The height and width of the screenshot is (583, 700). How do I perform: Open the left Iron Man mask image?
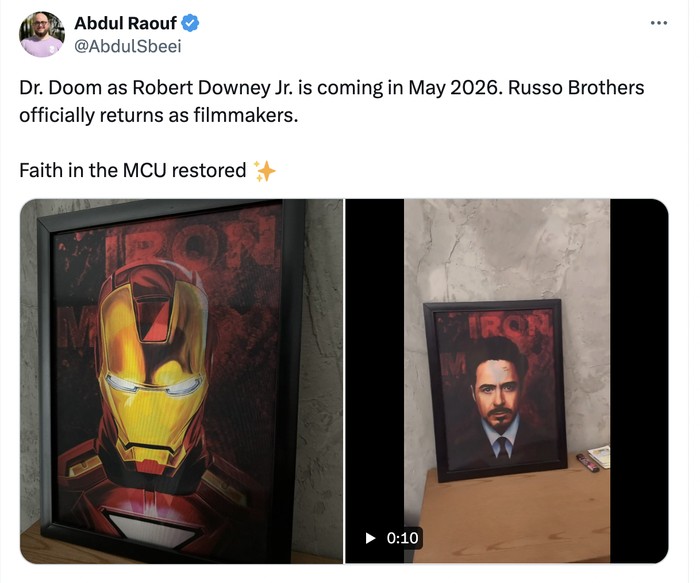coord(181,380)
